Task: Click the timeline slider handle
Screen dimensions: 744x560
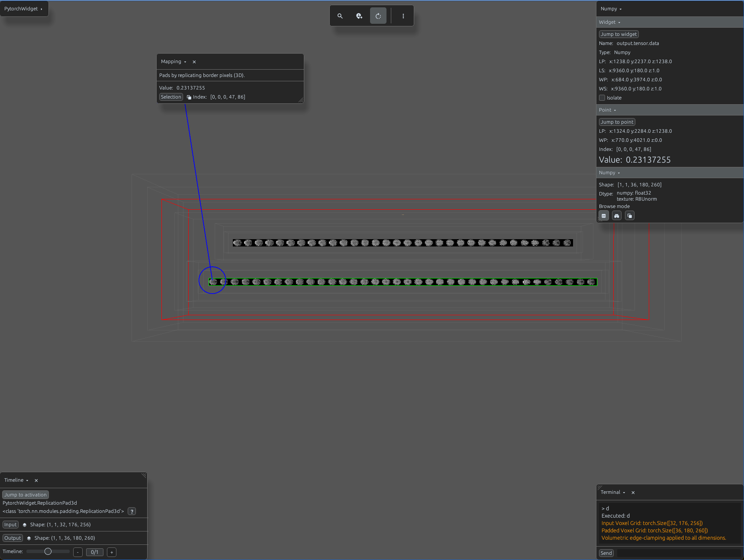Action: pos(48,551)
